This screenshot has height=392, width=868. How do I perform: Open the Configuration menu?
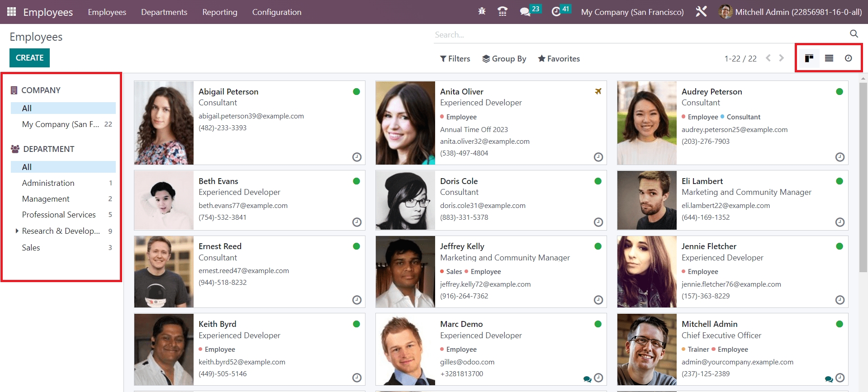[x=276, y=12]
